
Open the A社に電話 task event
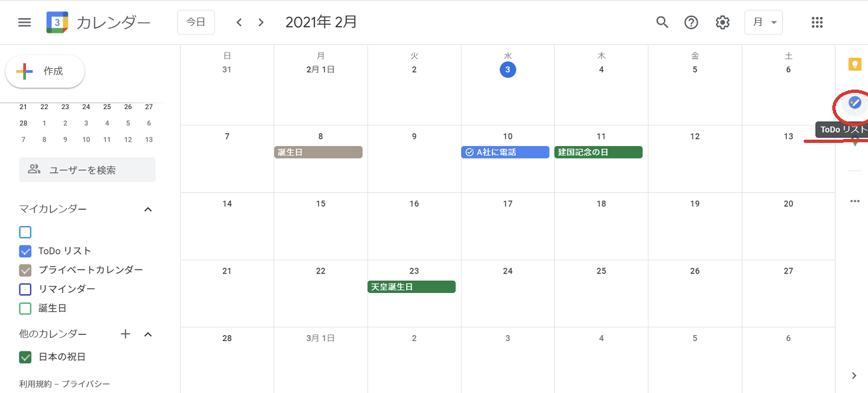505,152
